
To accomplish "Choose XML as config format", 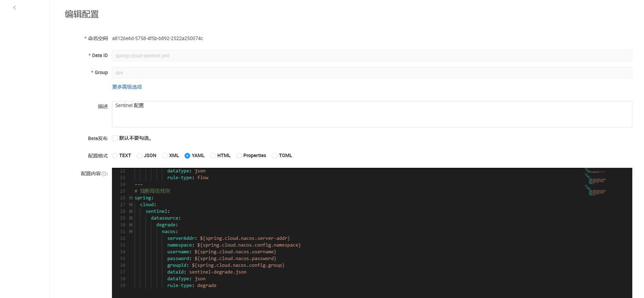I will [x=165, y=156].
